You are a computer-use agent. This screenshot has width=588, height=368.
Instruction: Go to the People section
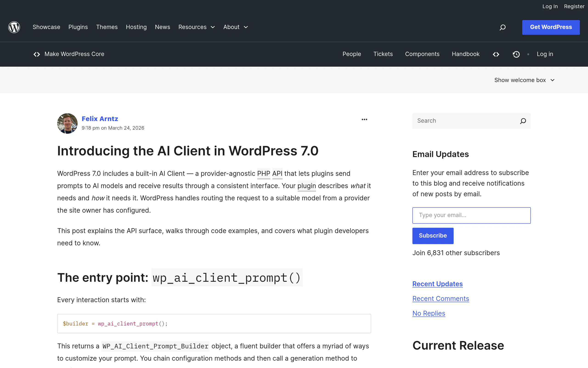tap(352, 54)
